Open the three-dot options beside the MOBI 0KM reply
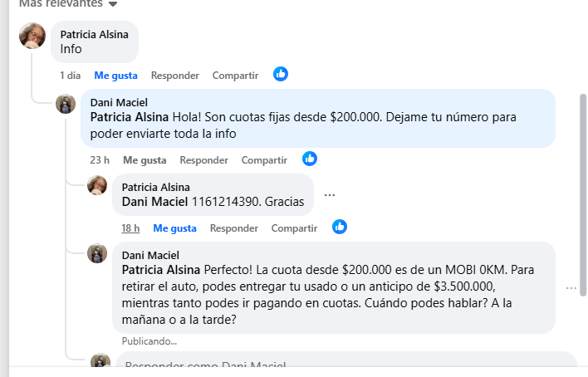588x377 pixels. (571, 288)
